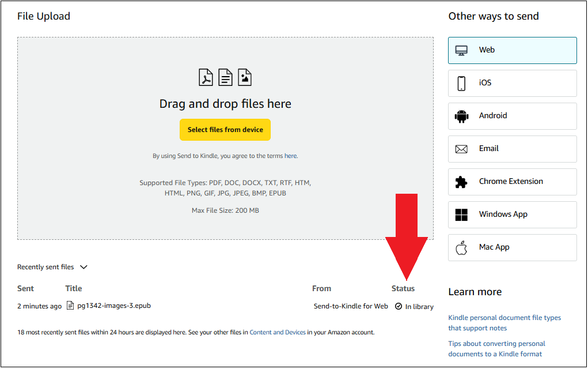Select the Android send option
This screenshot has width=588, height=369.
pos(512,116)
